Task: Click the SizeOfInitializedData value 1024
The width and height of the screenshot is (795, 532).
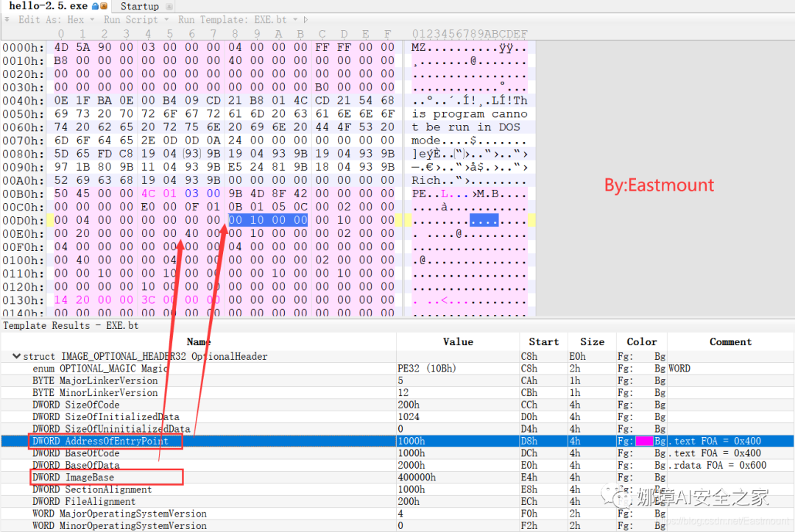Action: (x=409, y=417)
